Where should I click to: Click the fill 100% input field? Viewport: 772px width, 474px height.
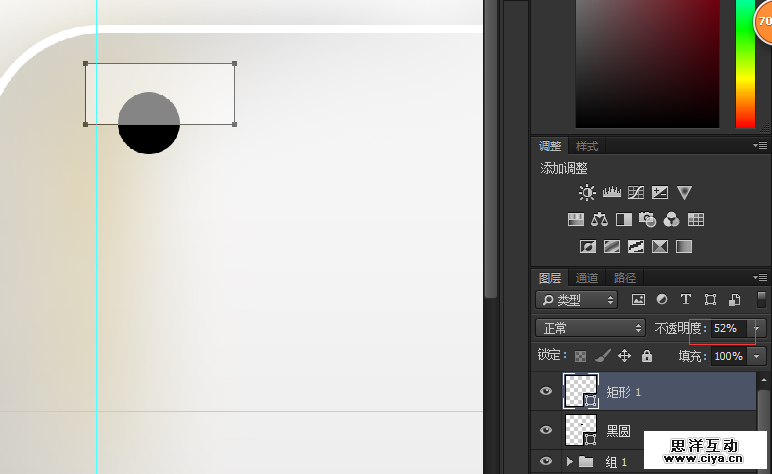[727, 356]
